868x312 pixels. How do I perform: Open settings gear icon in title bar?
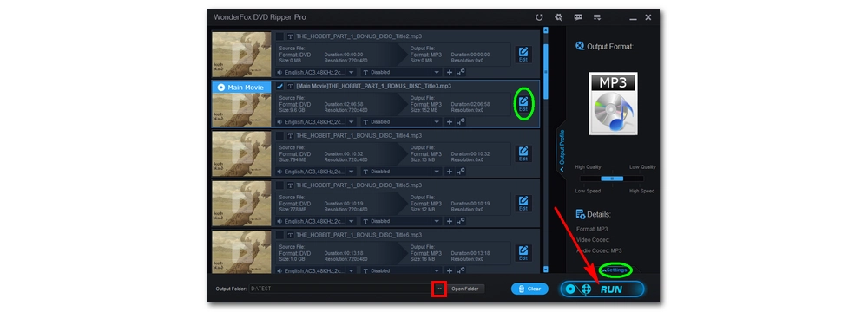tap(558, 17)
